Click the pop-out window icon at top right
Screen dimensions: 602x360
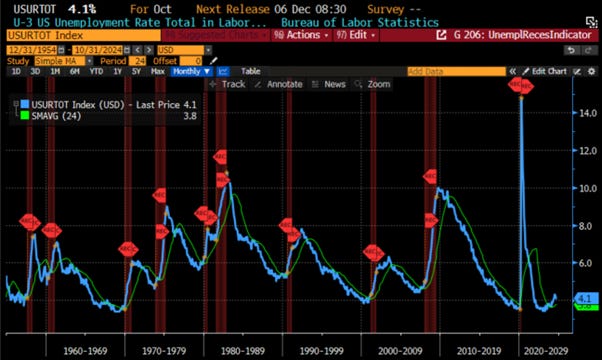pos(591,22)
